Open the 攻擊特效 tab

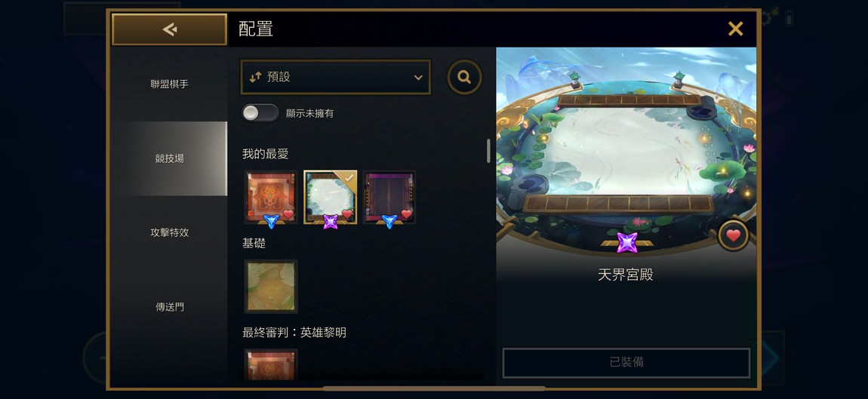pyautogui.click(x=169, y=232)
